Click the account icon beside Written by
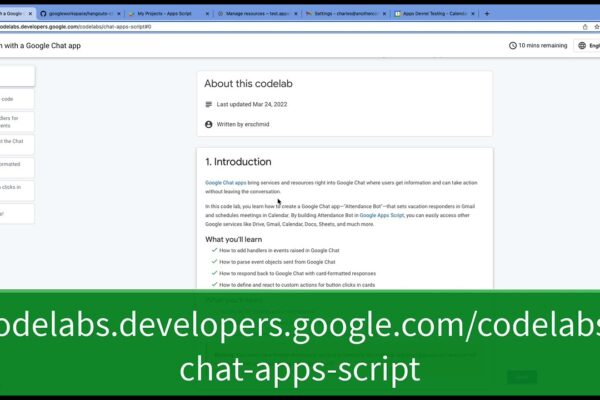 pyautogui.click(x=209, y=124)
